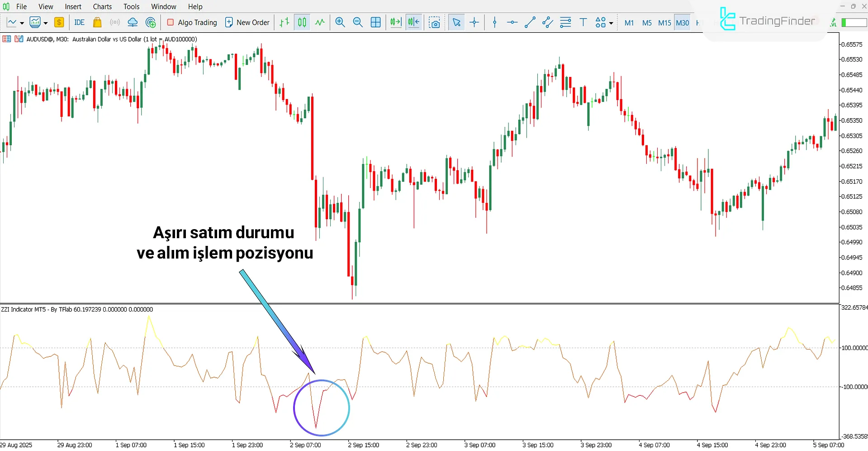868x451 pixels.
Task: Open the Insert menu
Action: [73, 6]
